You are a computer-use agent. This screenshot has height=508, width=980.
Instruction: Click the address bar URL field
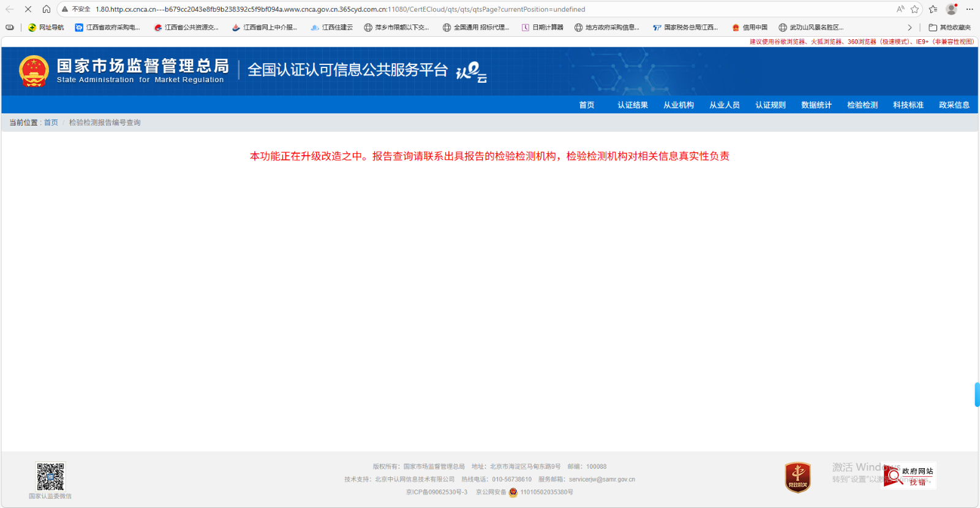click(x=429, y=9)
